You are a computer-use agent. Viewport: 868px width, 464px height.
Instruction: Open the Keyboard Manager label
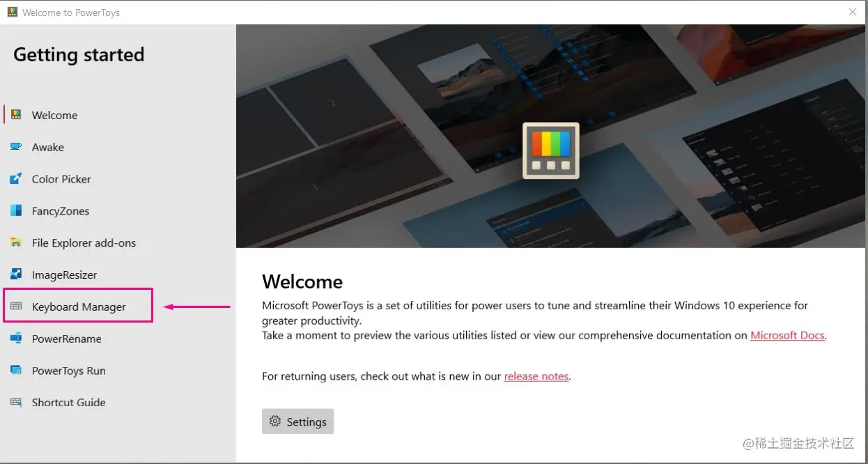pos(79,307)
